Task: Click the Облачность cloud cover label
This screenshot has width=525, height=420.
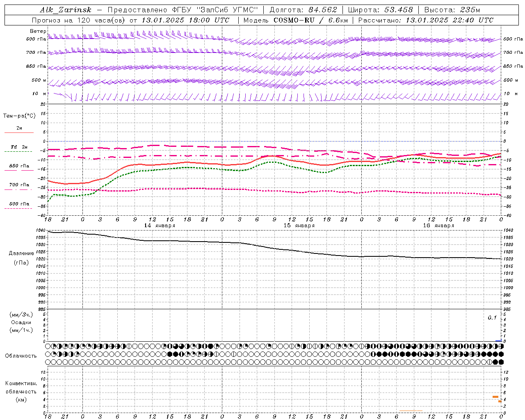Action: 21,356
